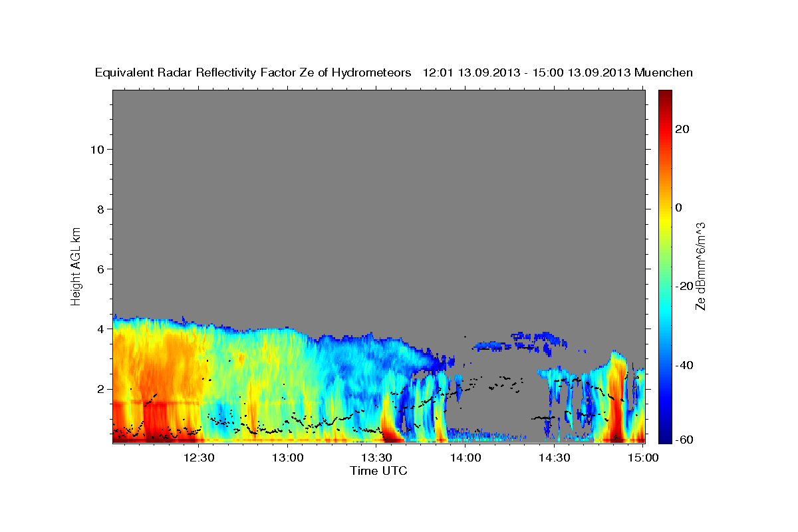Click the colorbar tick value '20'
This screenshot has width=798, height=532.
pos(682,129)
